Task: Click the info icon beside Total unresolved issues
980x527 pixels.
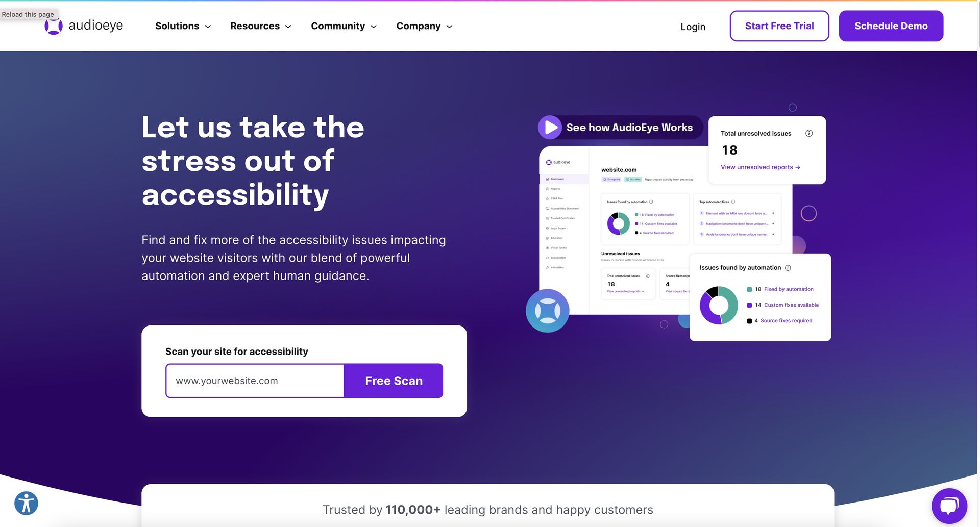Action: 809,133
